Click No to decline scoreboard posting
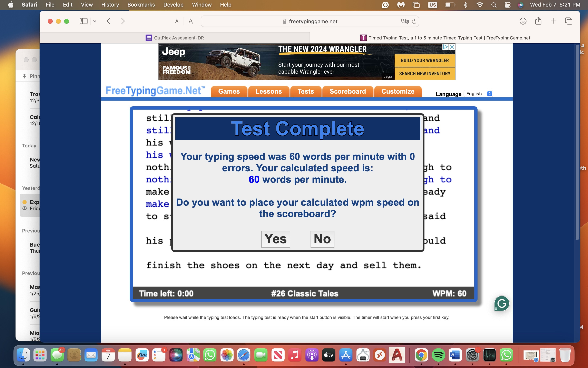The width and height of the screenshot is (588, 368). pyautogui.click(x=322, y=239)
